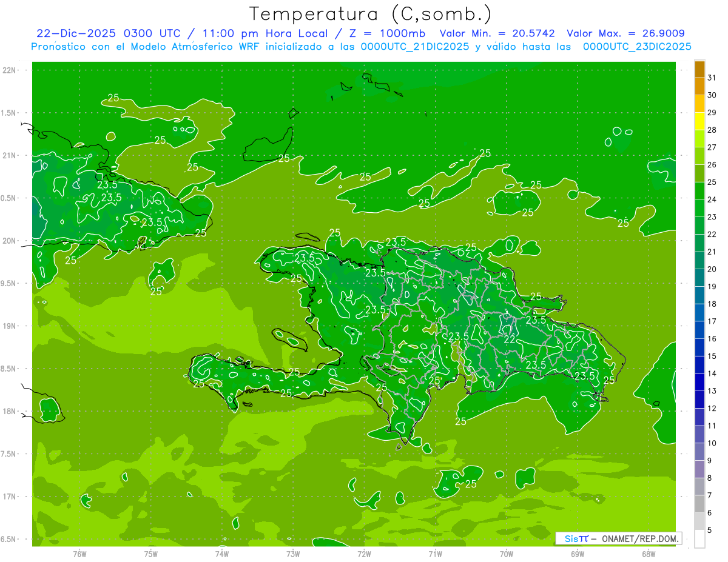The image size is (728, 562).
Task: Click the '68W' longitude axis label
Action: [649, 554]
